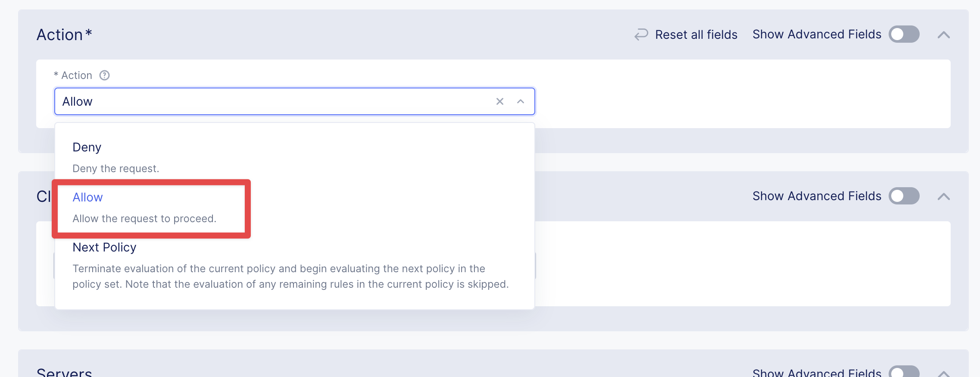Image resolution: width=980 pixels, height=377 pixels.
Task: Enable advanced fields switch in Action section
Action: (904, 35)
